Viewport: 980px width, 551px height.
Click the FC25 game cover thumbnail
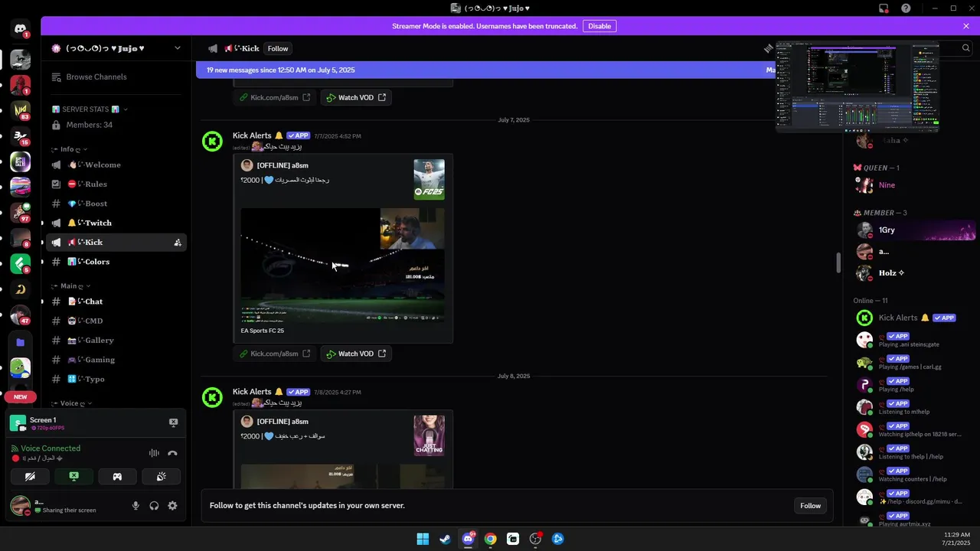click(429, 180)
